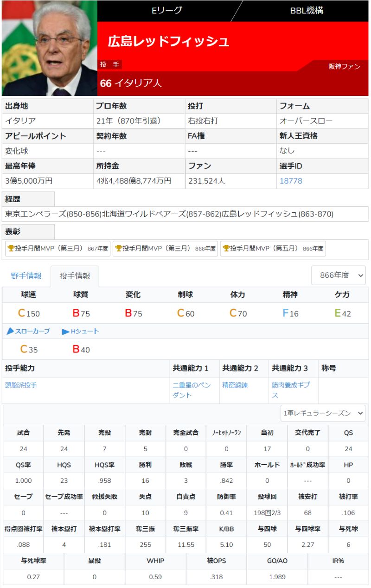The image size is (371, 588).
Task: Click the 広島レッドフィッシュ team name banner
Action: [x=169, y=42]
